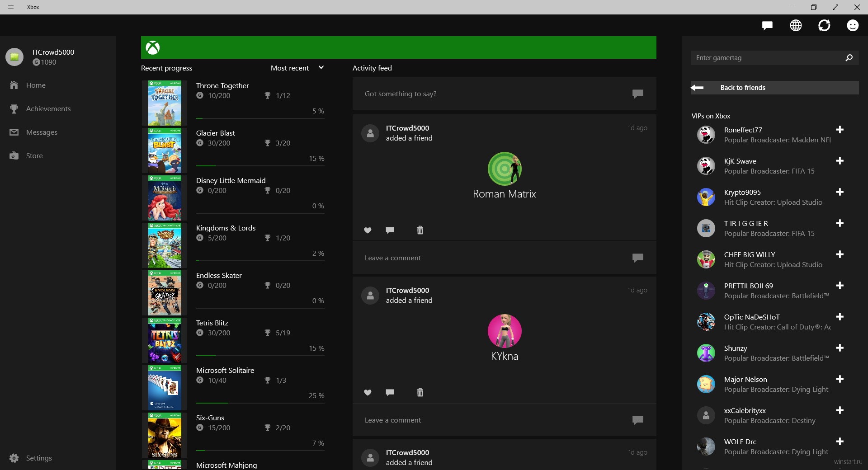Viewport: 868px width, 470px height.
Task: Open Throne Together game title
Action: (222, 85)
